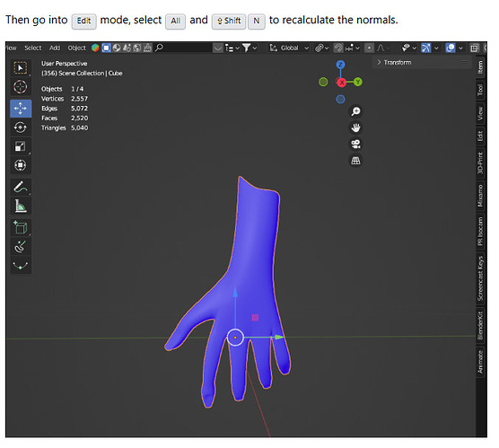The height and width of the screenshot is (448, 499).
Task: Open the filter funnel dropdown
Action: tap(249, 48)
